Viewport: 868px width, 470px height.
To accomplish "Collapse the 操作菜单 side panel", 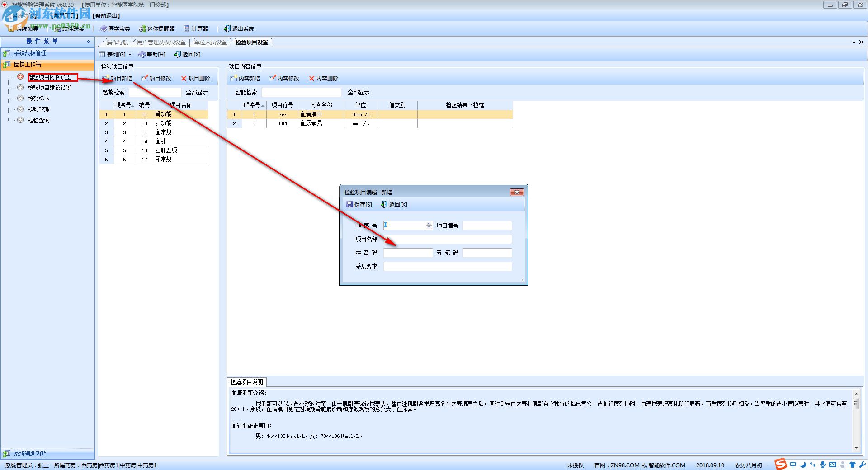I will [89, 42].
